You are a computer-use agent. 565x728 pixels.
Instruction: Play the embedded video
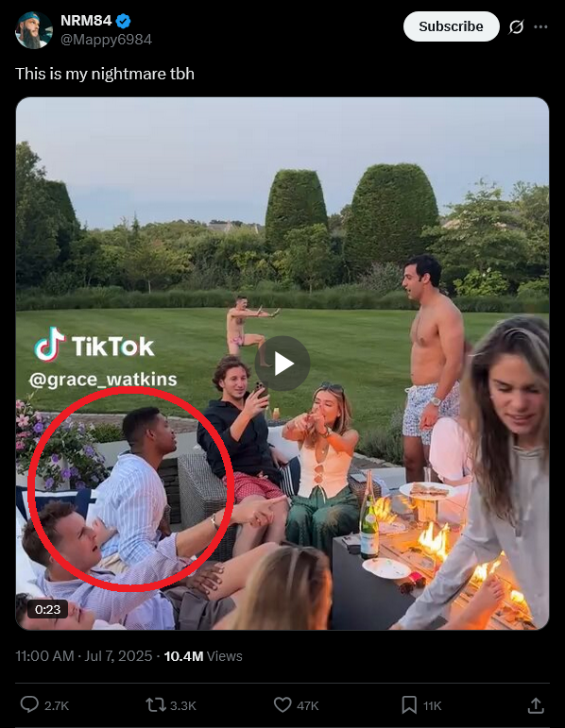282,364
